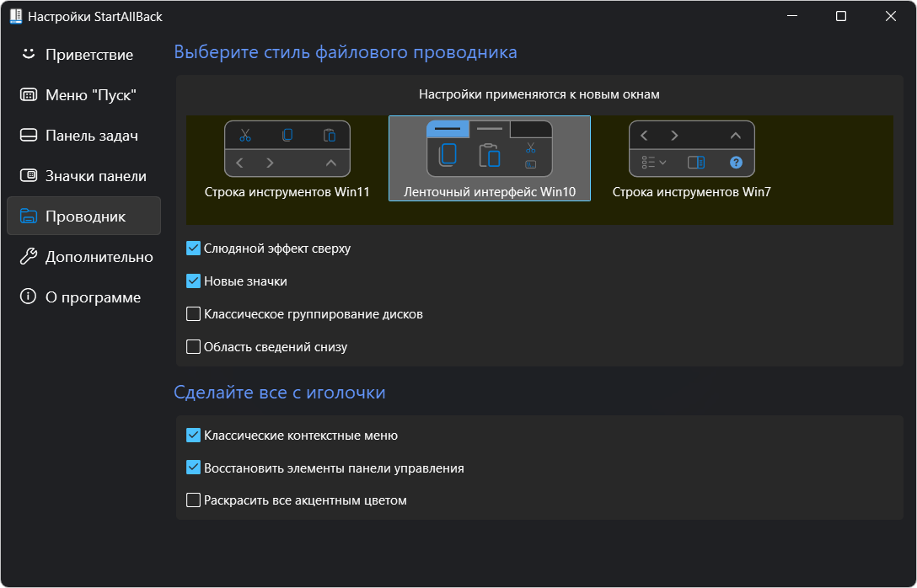The height and width of the screenshot is (588, 917).
Task: Click the taskbar icon beside Панель задач
Action: (x=28, y=135)
